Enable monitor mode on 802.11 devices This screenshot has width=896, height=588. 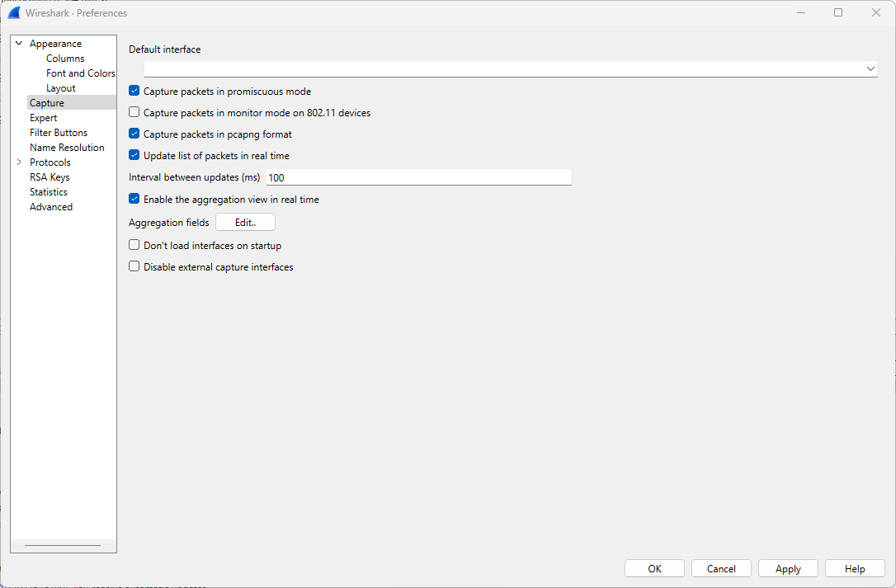(x=134, y=112)
